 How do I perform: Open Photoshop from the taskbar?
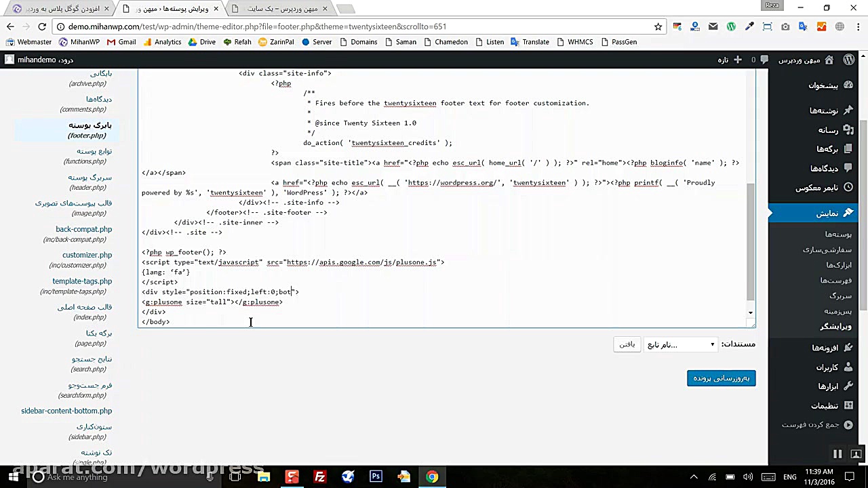pyautogui.click(x=376, y=477)
